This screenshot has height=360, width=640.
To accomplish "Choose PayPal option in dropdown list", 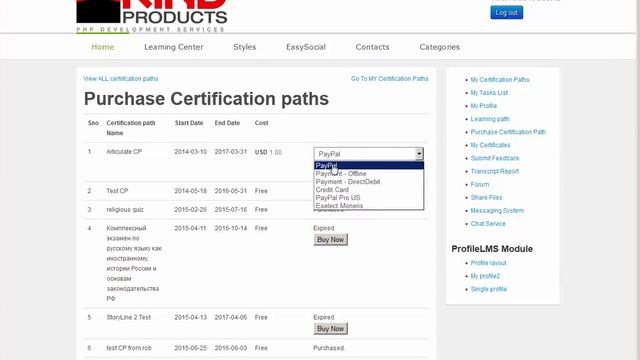I will click(369, 165).
